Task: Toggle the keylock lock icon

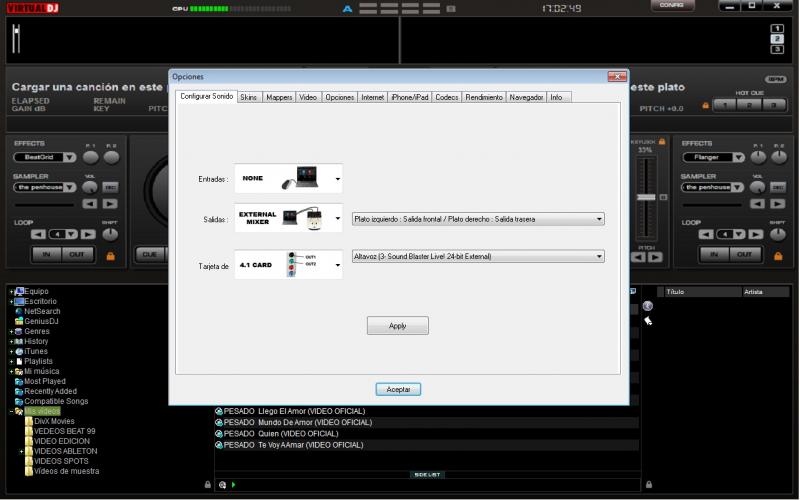Action: click(x=662, y=141)
